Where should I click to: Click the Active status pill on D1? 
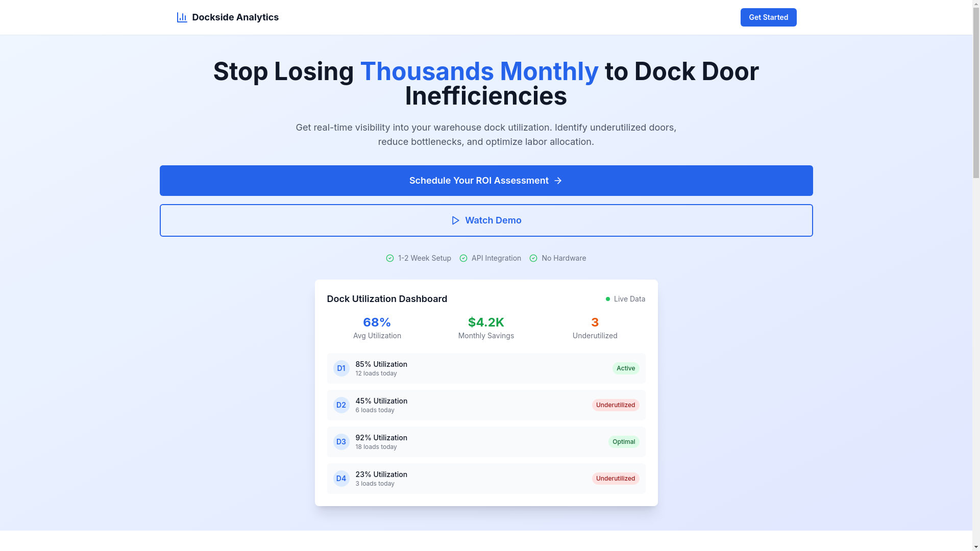click(x=626, y=368)
